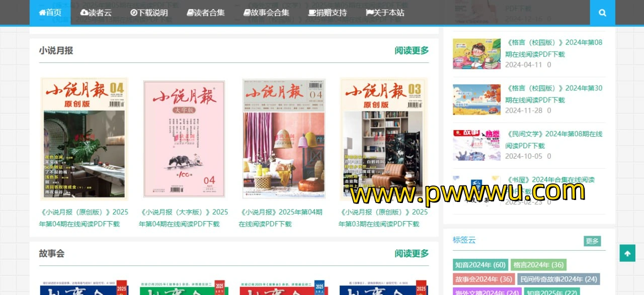
Task: Click 阅读更多 beside 故事会 heading
Action: coord(412,253)
